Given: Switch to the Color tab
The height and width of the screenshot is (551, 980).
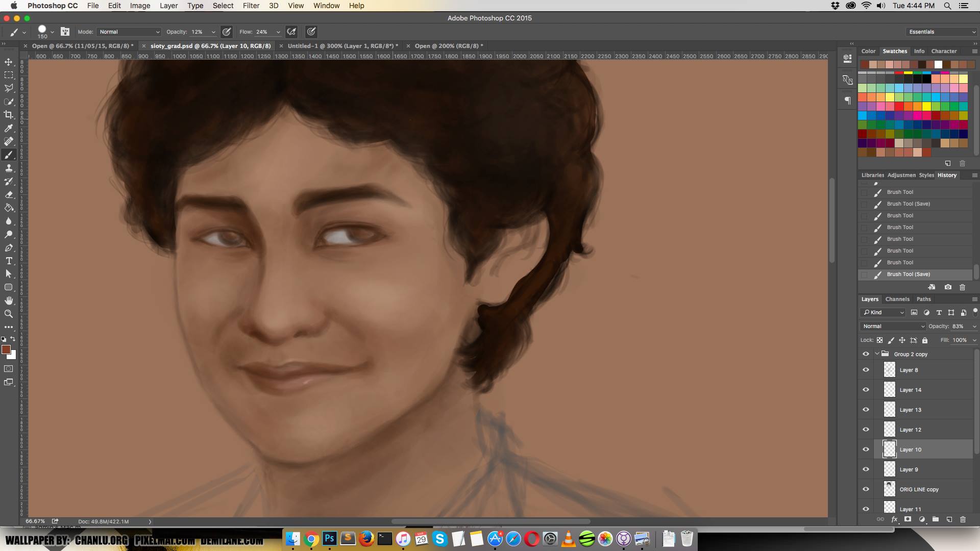Looking at the screenshot, I should click(868, 51).
